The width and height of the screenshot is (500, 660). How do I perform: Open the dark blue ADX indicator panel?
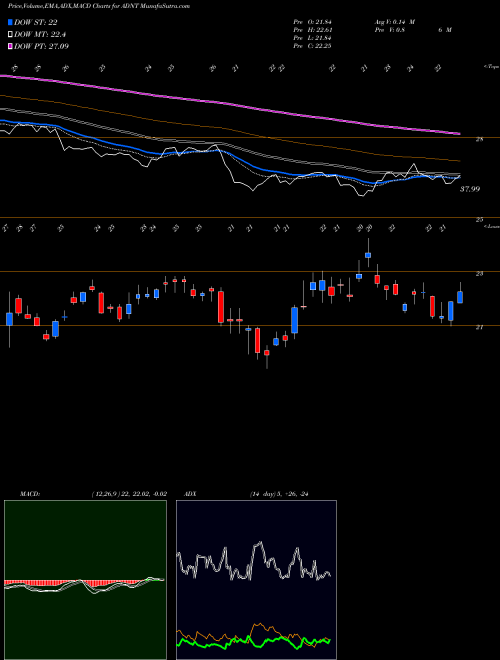click(256, 580)
